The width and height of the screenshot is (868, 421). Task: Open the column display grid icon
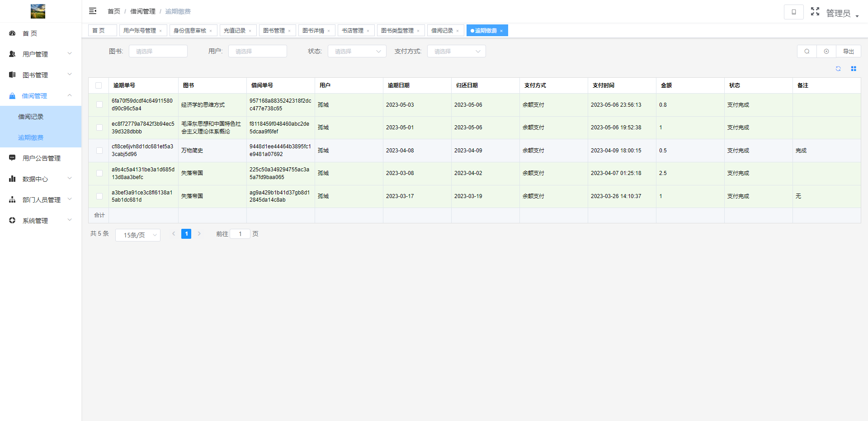tap(854, 69)
